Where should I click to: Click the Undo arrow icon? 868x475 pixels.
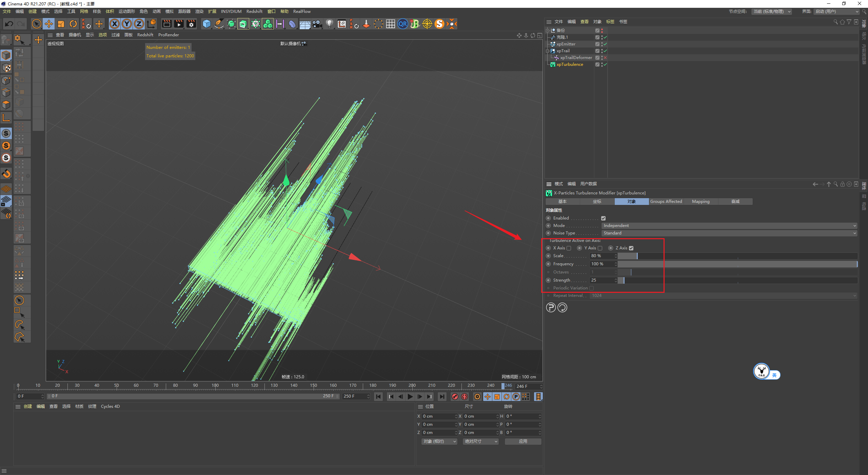tap(9, 24)
